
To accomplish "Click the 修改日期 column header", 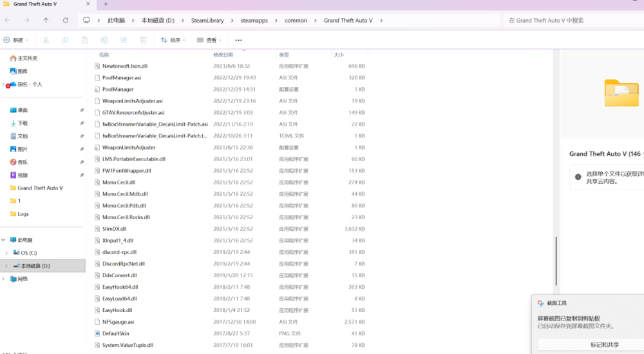I will pyautogui.click(x=223, y=55).
